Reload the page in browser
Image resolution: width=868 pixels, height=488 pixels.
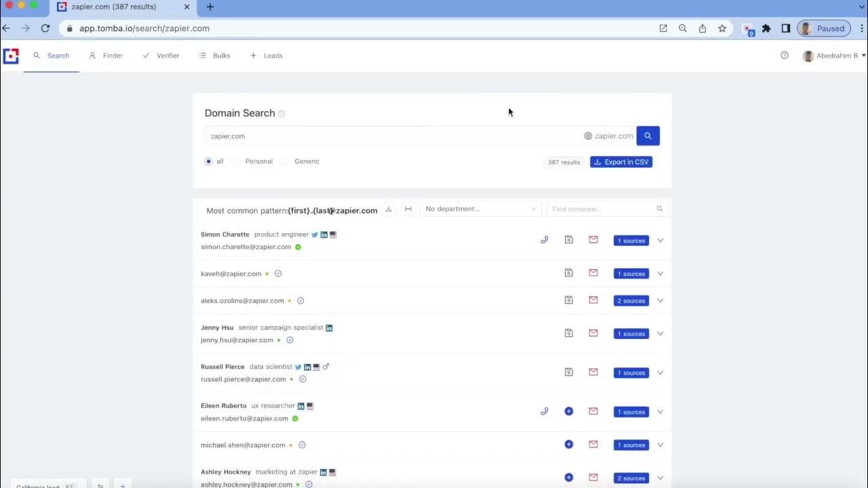tap(45, 28)
